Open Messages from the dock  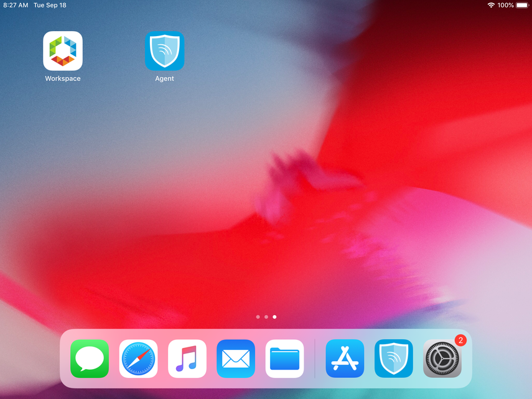[x=90, y=359]
